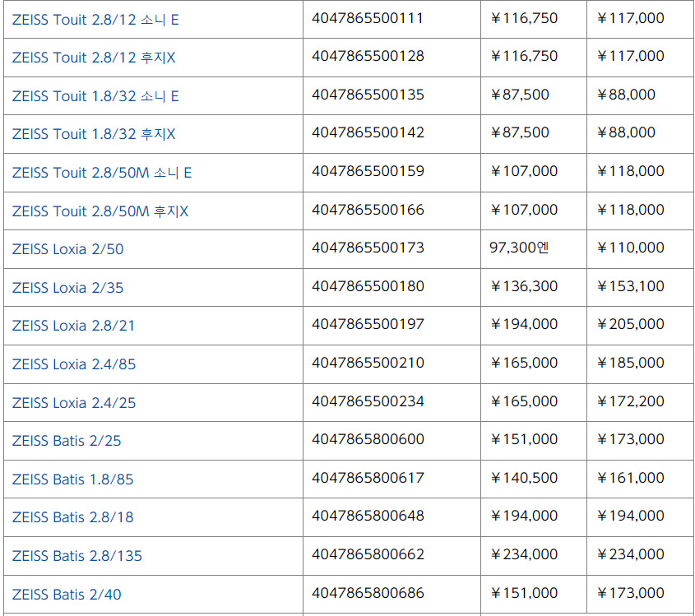This screenshot has height=616, width=695.
Task: Open the ZEISS Touit 2.8/12 소니 E link
Action: (x=95, y=20)
